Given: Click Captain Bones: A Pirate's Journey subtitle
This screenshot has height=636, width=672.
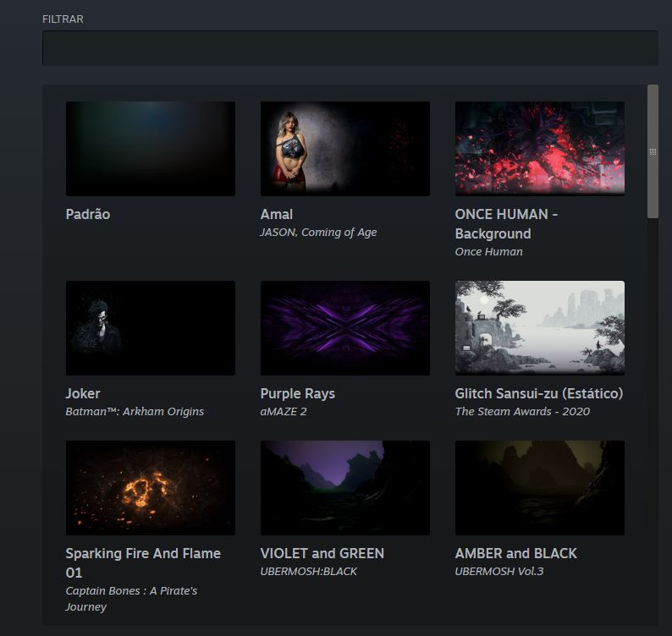Looking at the screenshot, I should pyautogui.click(x=131, y=599).
